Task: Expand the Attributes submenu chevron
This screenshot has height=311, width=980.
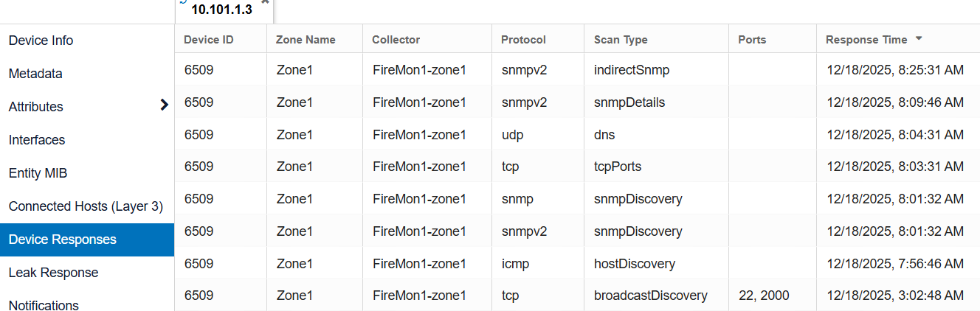Action: [164, 106]
